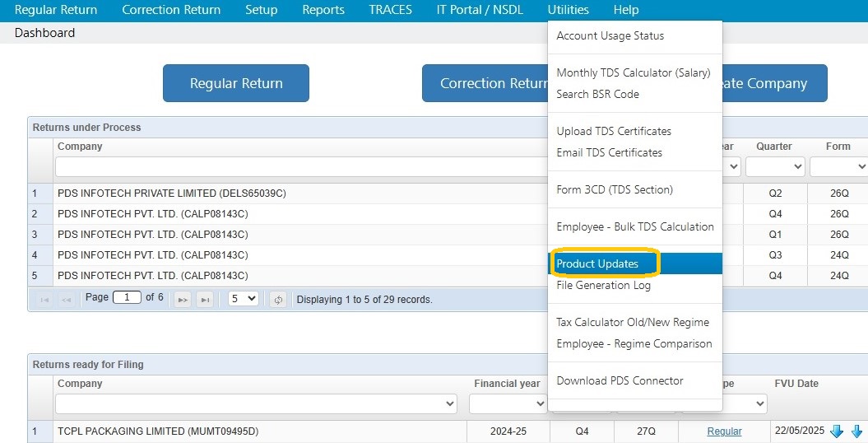Open the TRACES menu
868x443 pixels.
pyautogui.click(x=390, y=10)
